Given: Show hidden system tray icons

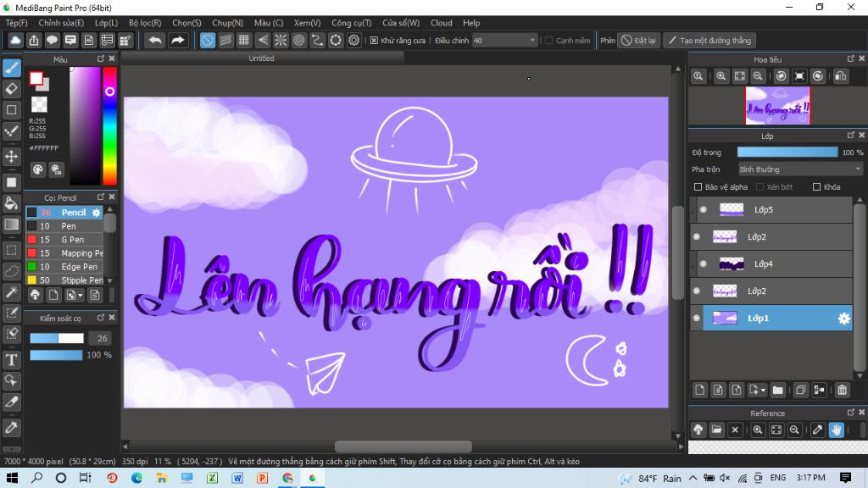Looking at the screenshot, I should pyautogui.click(x=693, y=478).
